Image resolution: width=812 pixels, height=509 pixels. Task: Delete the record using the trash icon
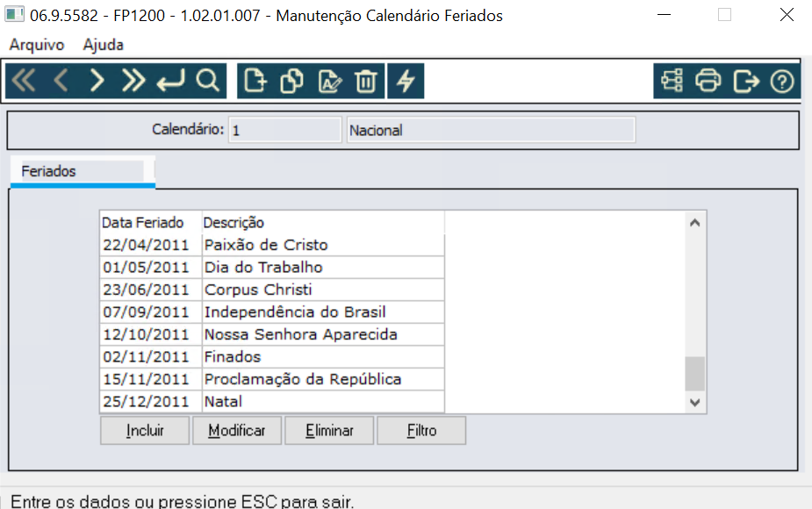[x=365, y=81]
